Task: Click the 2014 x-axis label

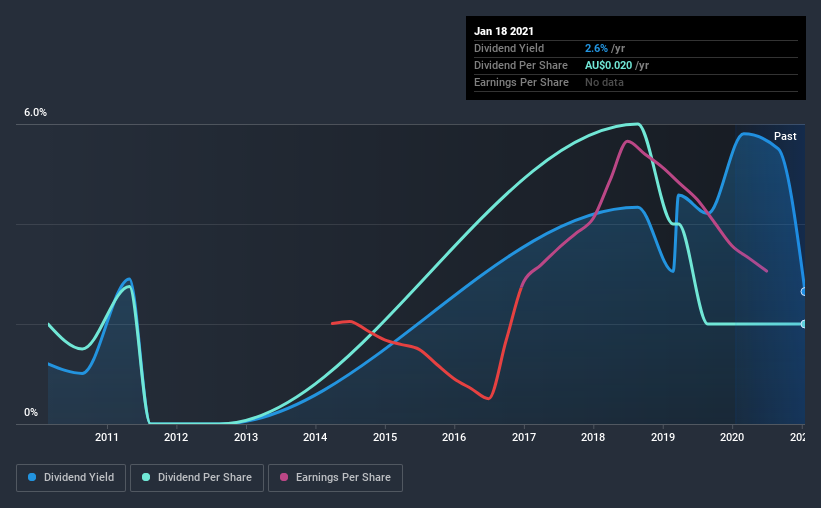Action: tap(315, 437)
